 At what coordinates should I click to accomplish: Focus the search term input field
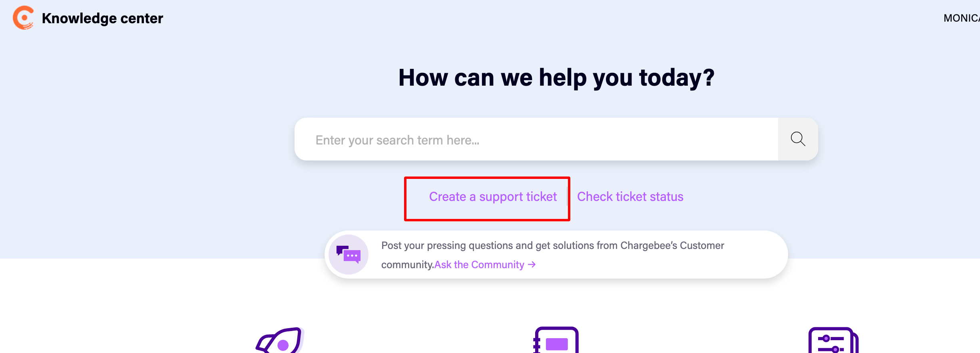click(536, 139)
